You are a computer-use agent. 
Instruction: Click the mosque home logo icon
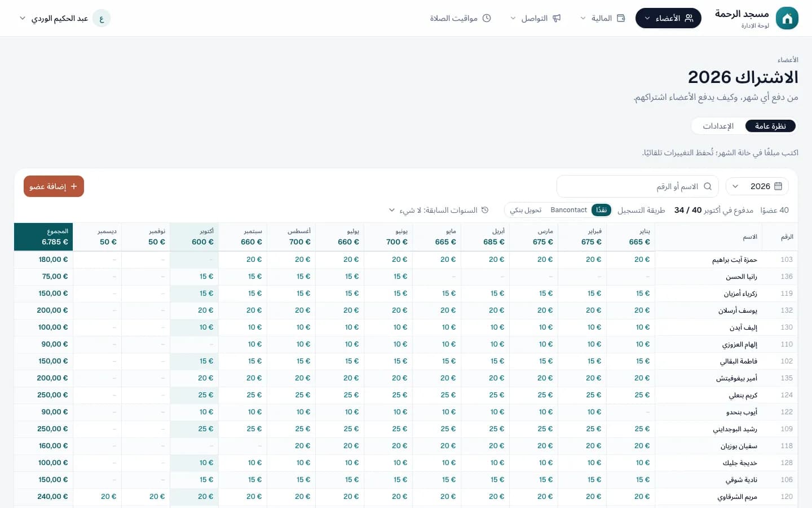[x=787, y=18]
